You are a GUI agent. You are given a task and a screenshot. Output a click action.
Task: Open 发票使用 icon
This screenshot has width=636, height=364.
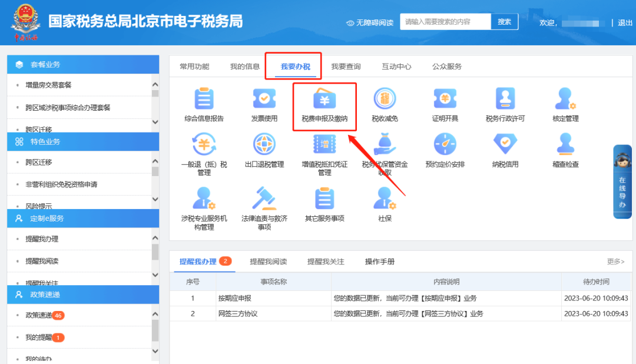coord(264,98)
